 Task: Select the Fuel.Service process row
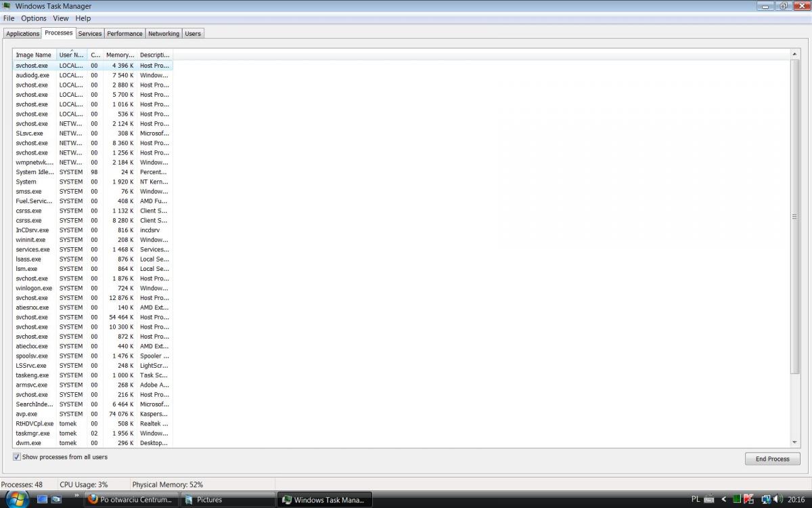pos(93,201)
